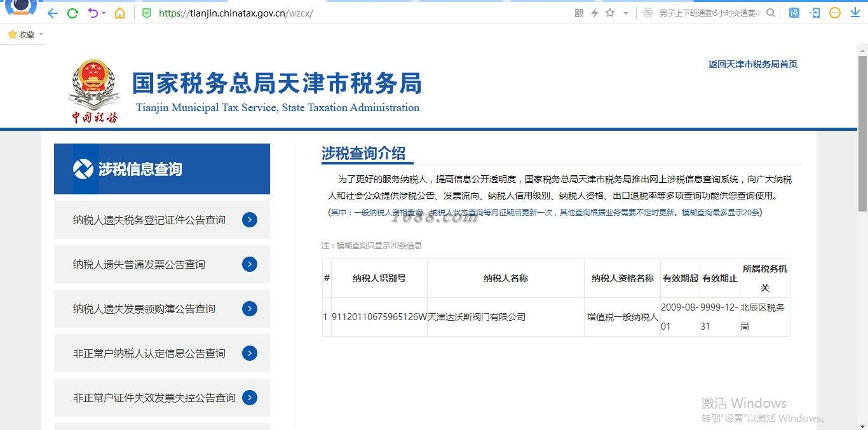Click the purple undo/restore page icon

92,13
